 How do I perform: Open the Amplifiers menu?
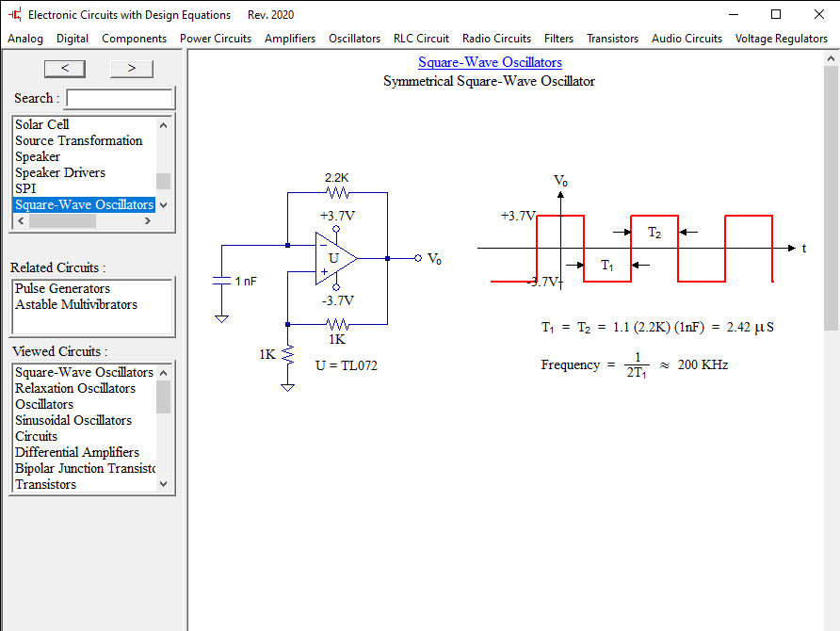(x=290, y=39)
